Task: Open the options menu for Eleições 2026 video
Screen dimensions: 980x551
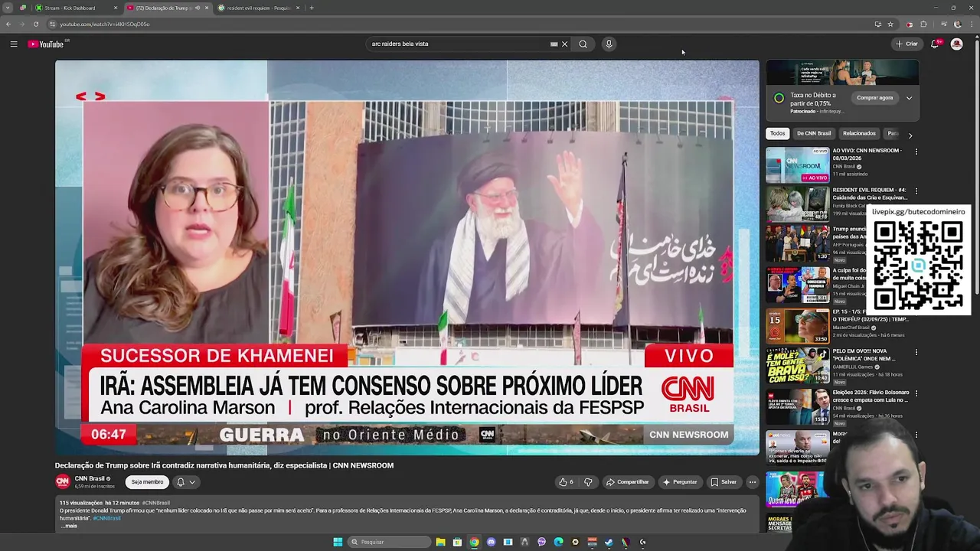Action: (916, 393)
